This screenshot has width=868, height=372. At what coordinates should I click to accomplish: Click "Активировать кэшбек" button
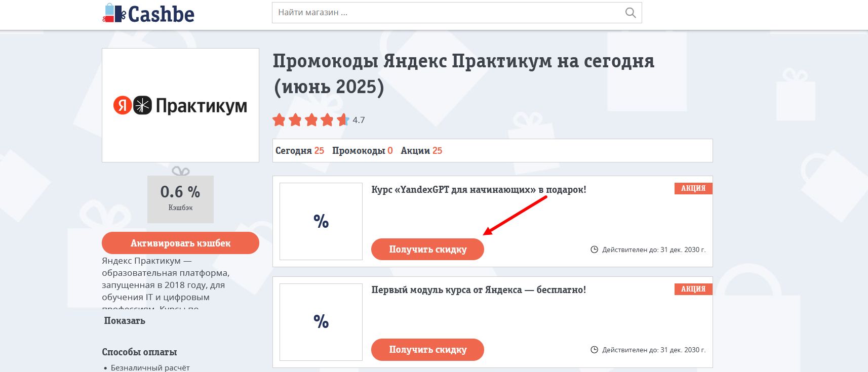[x=180, y=243]
